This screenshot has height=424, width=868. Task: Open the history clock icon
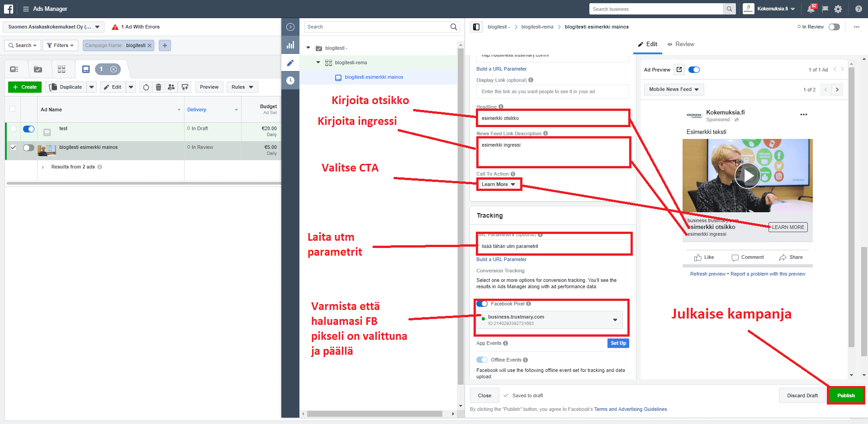[290, 80]
